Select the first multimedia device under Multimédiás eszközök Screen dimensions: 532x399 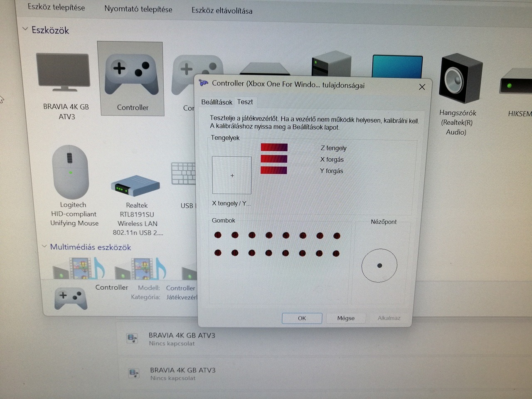point(78,268)
